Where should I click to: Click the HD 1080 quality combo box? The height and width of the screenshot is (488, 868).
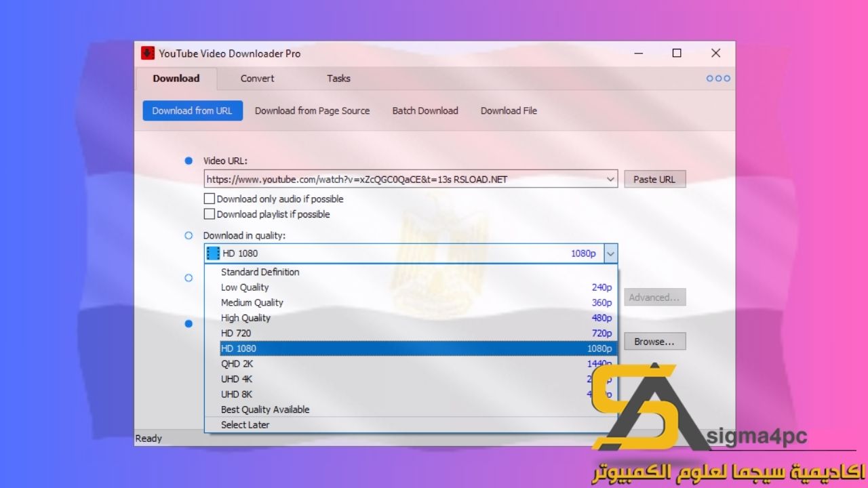click(411, 253)
